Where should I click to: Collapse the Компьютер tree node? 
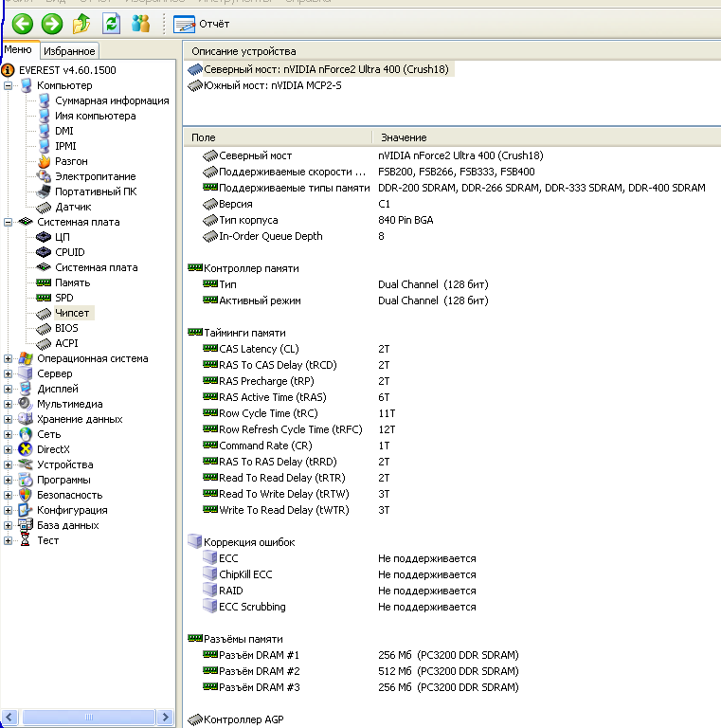[x=9, y=85]
